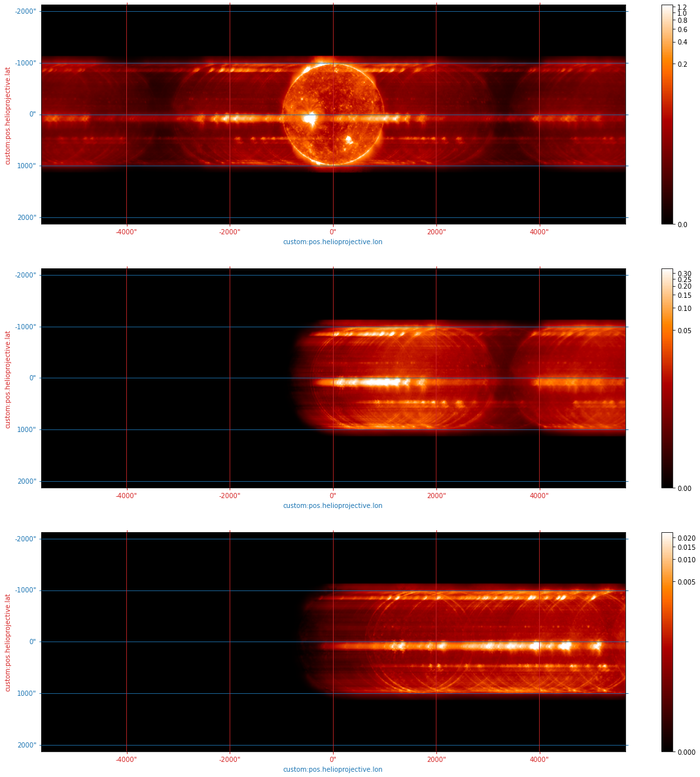Click the 2000" longitude tick of the middle plot
Viewport: 700px width, 777px height.
coord(436,496)
